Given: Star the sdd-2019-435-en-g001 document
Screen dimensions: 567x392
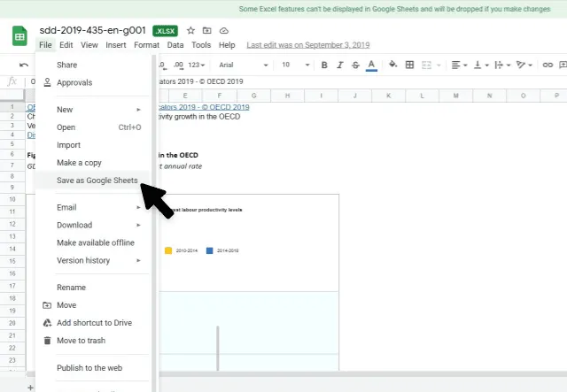Looking at the screenshot, I should [x=190, y=31].
